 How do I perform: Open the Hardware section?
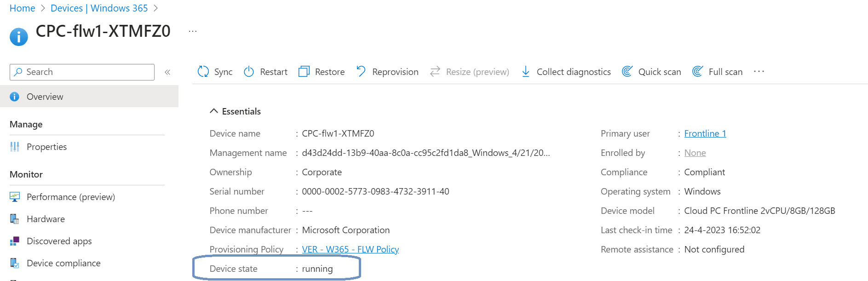46,219
